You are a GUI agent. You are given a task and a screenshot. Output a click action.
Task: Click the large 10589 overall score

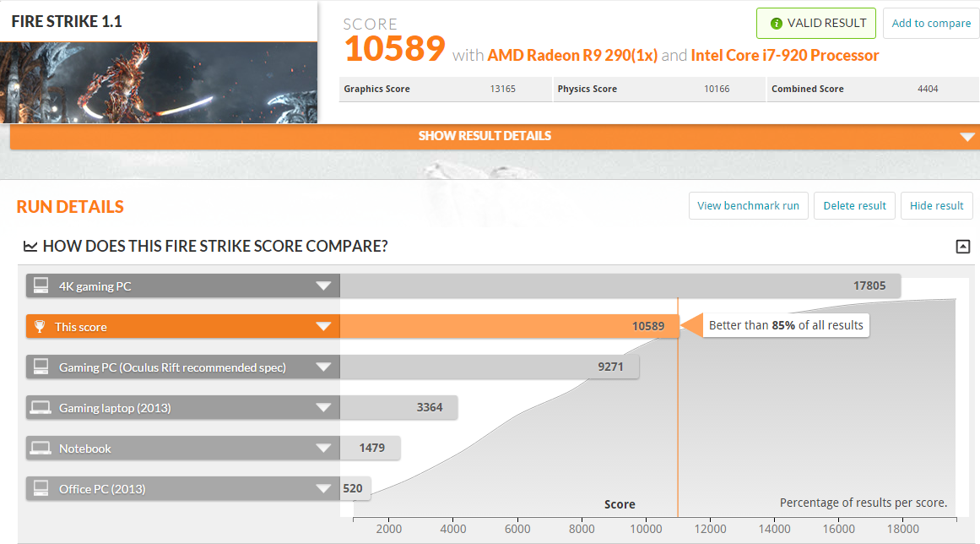pyautogui.click(x=394, y=49)
